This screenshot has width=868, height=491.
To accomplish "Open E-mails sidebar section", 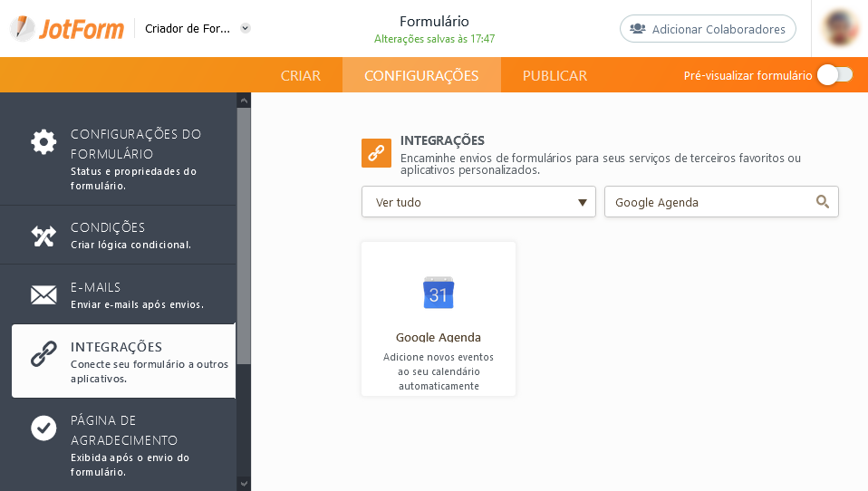I will tap(118, 294).
